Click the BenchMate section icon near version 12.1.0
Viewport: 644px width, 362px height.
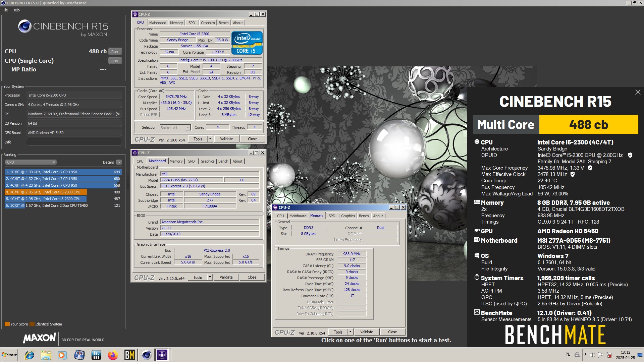(477, 312)
